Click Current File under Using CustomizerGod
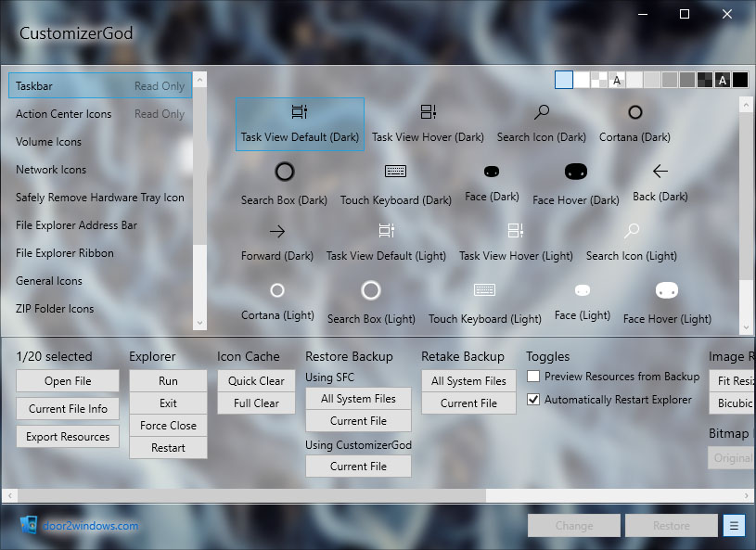The width and height of the screenshot is (756, 550). (x=358, y=467)
